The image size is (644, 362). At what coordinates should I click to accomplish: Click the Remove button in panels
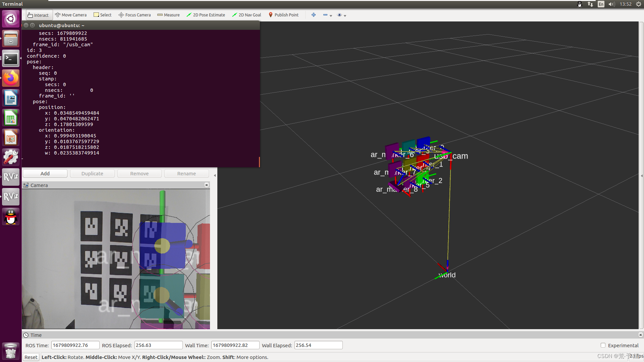coord(139,173)
